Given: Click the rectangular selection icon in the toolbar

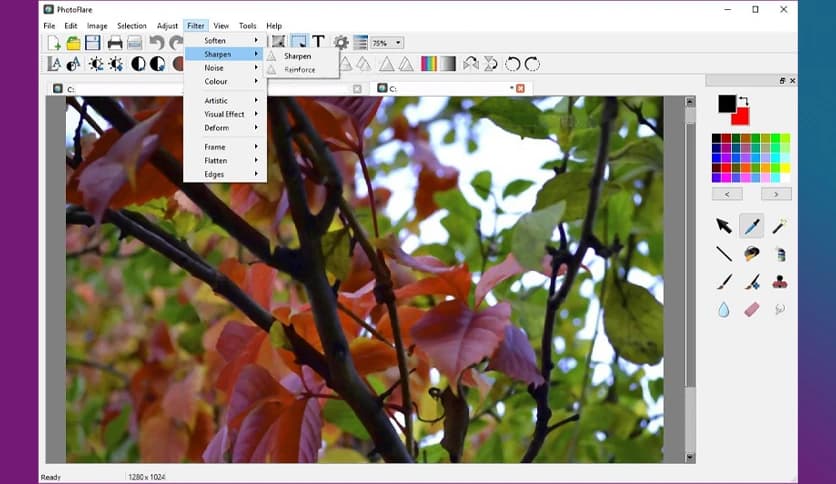Looking at the screenshot, I should click(299, 42).
